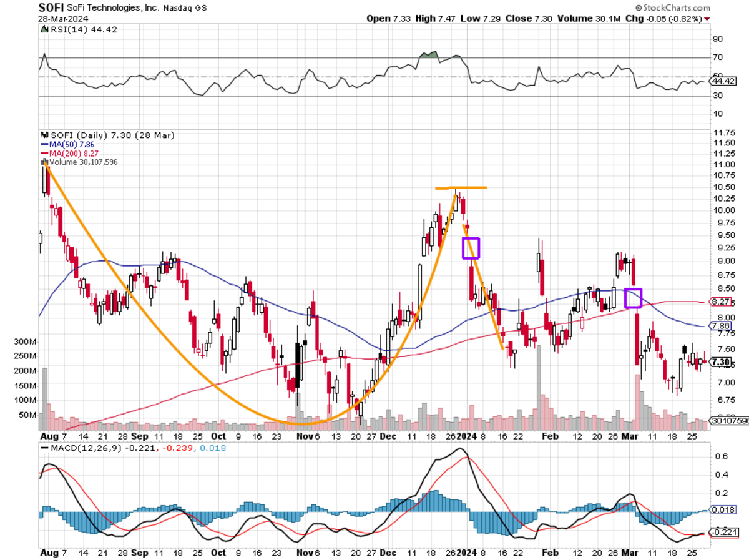Click the orange horizontal line at 10.50 peak
This screenshot has height=560, width=749.
tap(461, 188)
